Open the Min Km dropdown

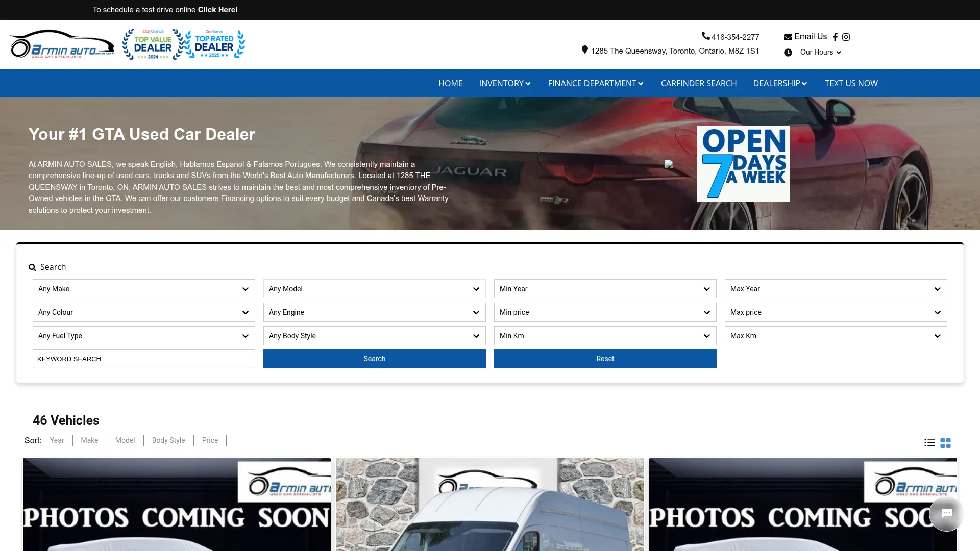605,336
